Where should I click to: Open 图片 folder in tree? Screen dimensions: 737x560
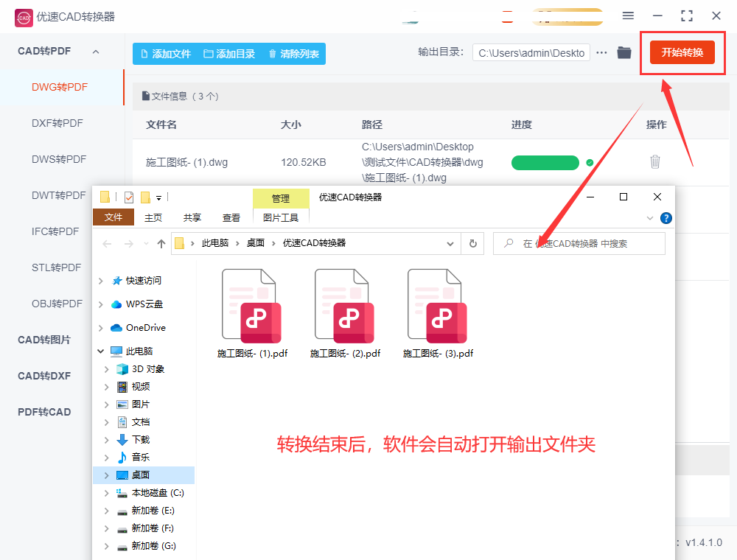coord(140,404)
